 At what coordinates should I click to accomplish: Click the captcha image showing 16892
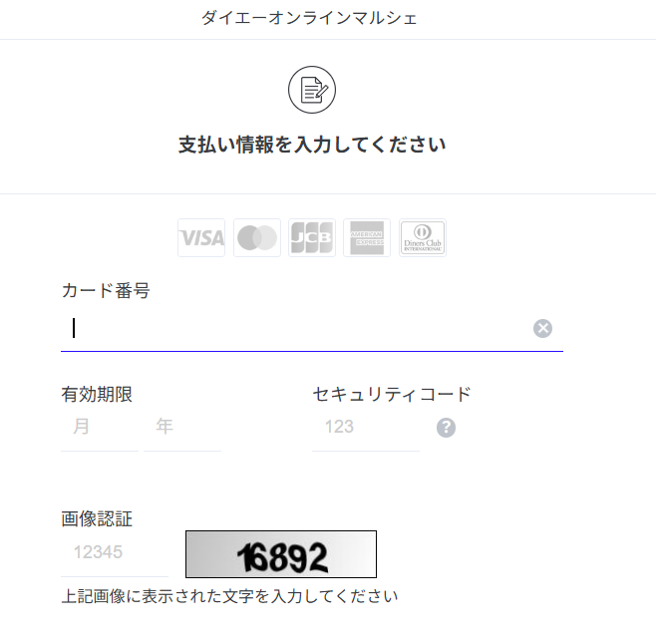tap(281, 554)
